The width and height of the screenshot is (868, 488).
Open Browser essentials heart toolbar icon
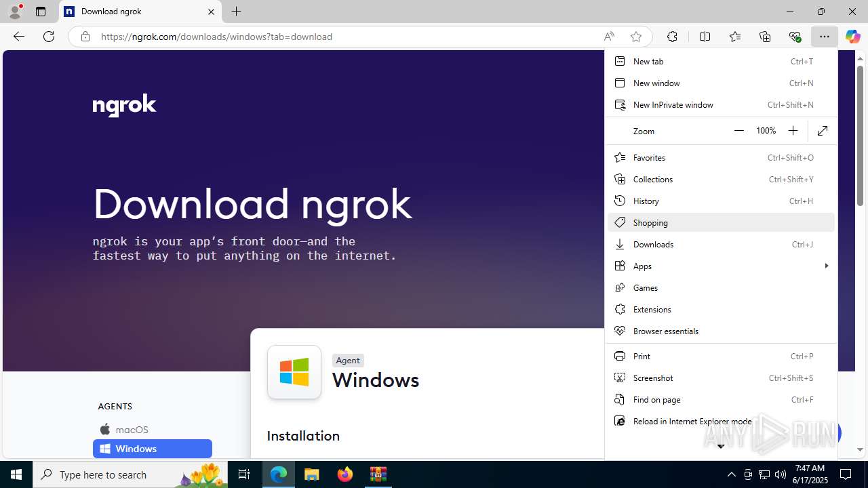point(795,37)
